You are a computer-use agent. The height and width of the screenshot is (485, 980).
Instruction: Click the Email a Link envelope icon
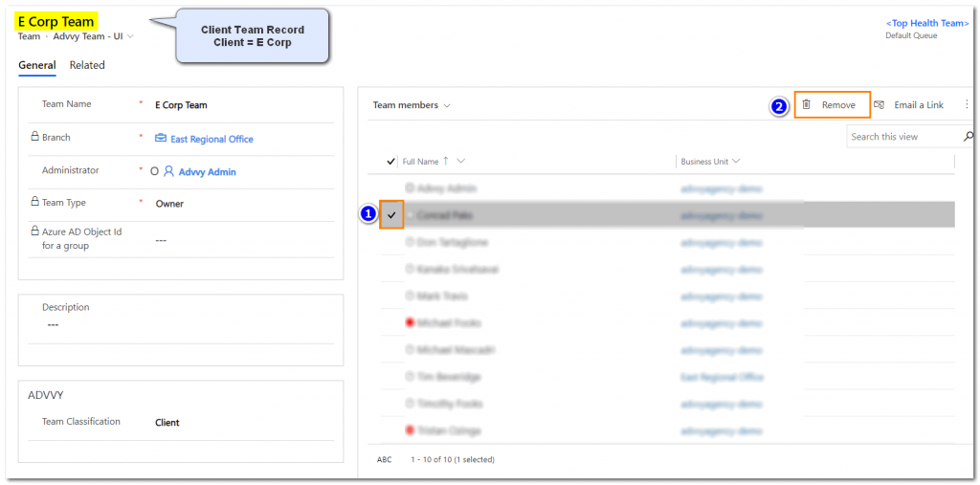coord(879,104)
